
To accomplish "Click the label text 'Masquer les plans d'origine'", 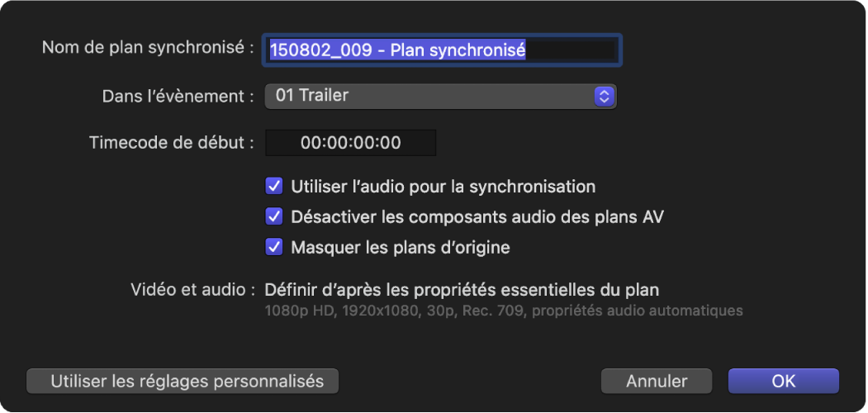I will tap(401, 247).
